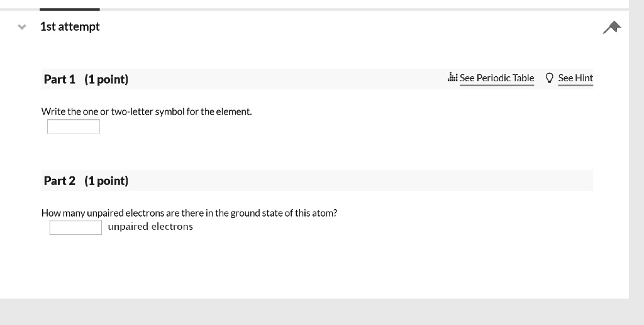The image size is (644, 325).
Task: Click the pin flag icon
Action: tap(612, 27)
